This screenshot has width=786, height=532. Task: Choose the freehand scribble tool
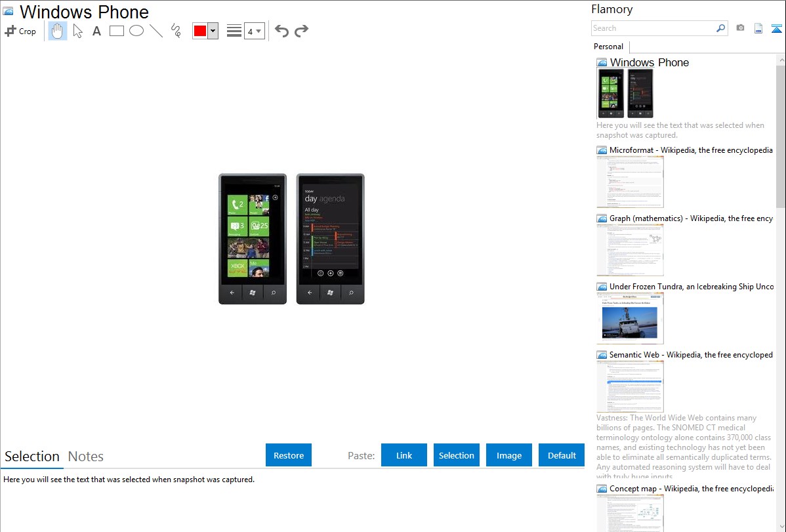pos(175,31)
